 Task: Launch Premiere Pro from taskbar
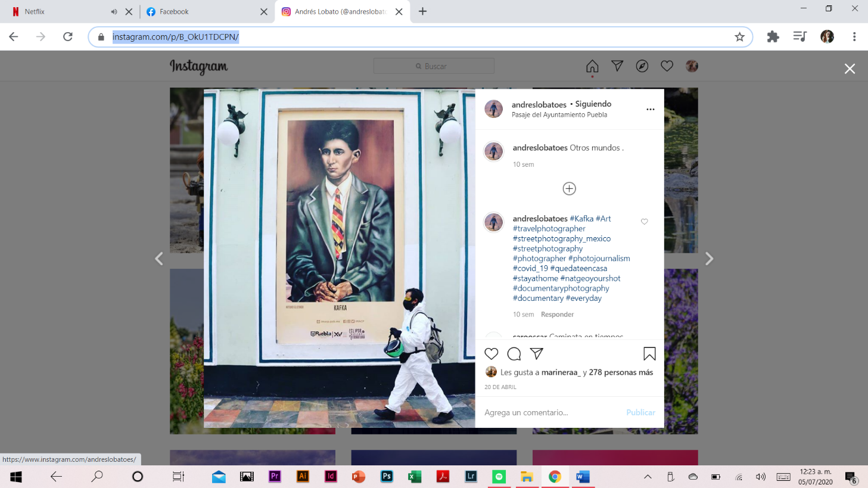275,477
